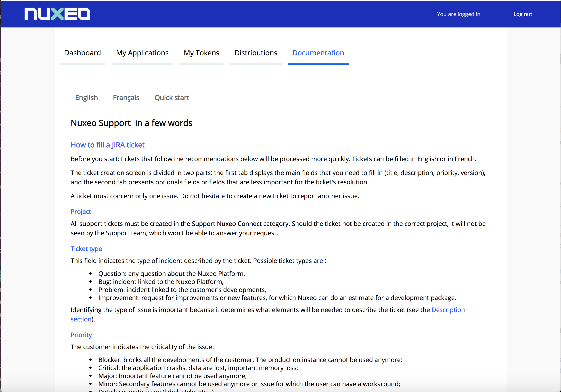
Task: Click the 'Question: any question about the Nuxeo Platform' bullet
Action: point(172,273)
